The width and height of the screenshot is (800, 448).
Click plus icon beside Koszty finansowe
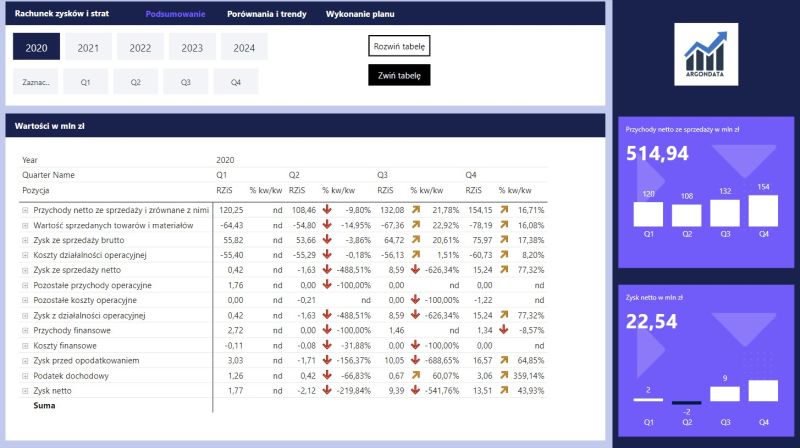click(25, 346)
